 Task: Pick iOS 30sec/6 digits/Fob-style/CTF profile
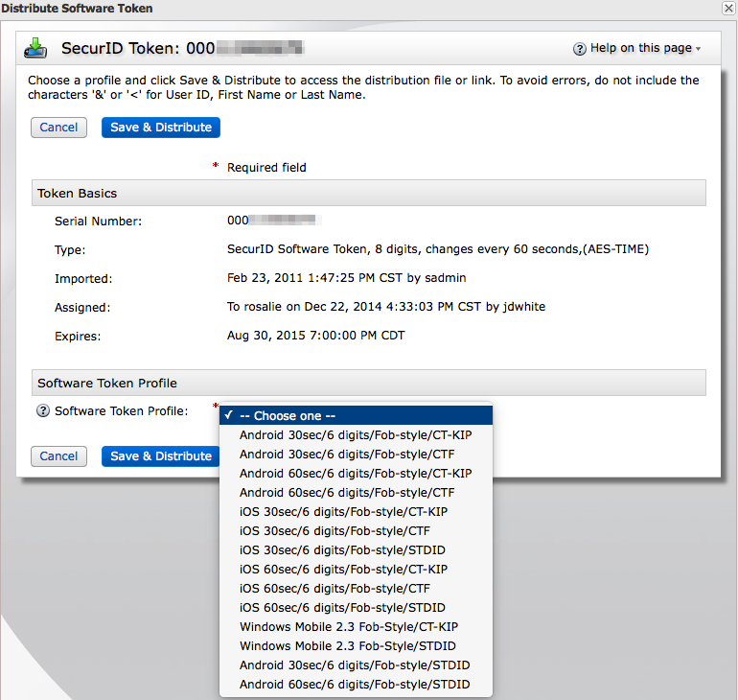tap(356, 531)
